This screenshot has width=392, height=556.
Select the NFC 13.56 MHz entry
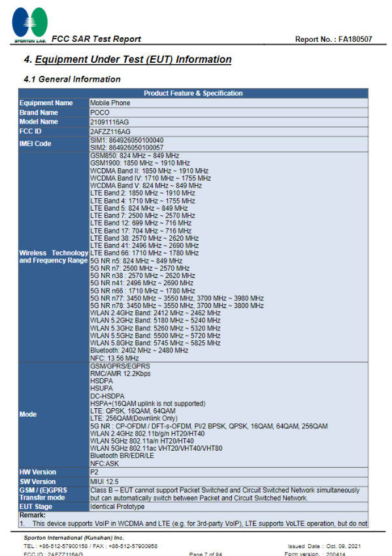(114, 358)
